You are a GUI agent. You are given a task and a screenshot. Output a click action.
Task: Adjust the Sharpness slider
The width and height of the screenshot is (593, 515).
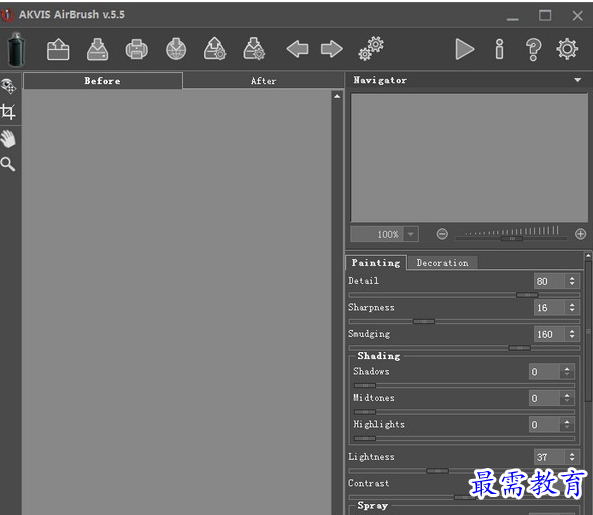pos(424,321)
